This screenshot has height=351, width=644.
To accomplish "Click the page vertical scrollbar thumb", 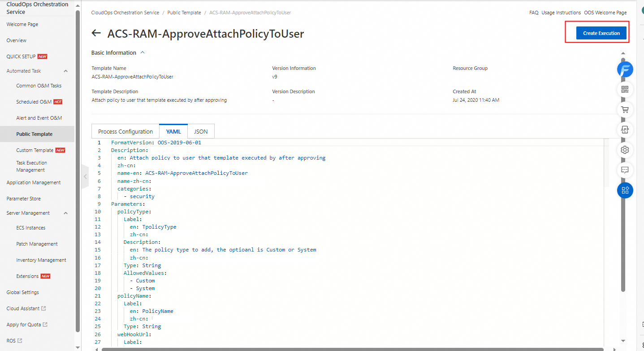I will point(623,174).
